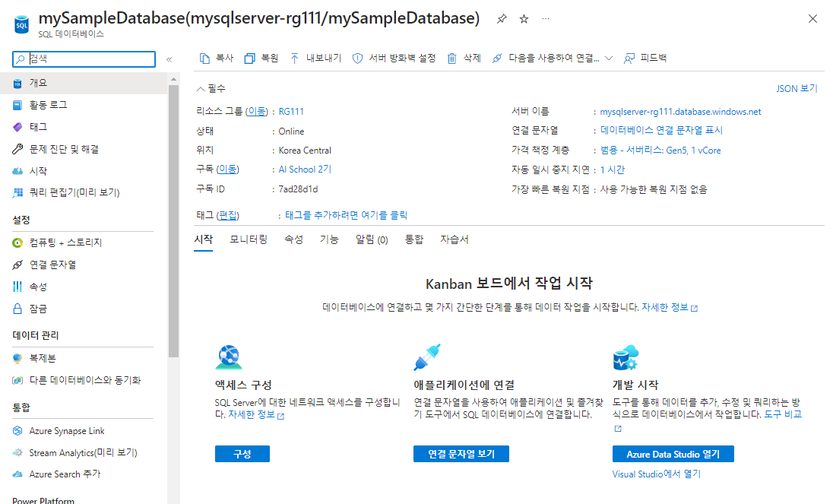
Task: Click the 개요 SQL icon in sidebar
Action: 17,84
